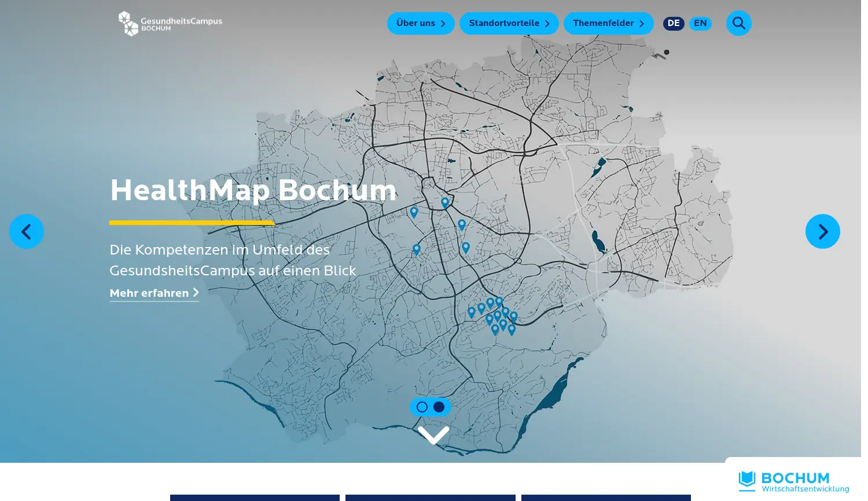Click the right dark blue tile at bottom
The width and height of the screenshot is (868, 501).
(606, 498)
